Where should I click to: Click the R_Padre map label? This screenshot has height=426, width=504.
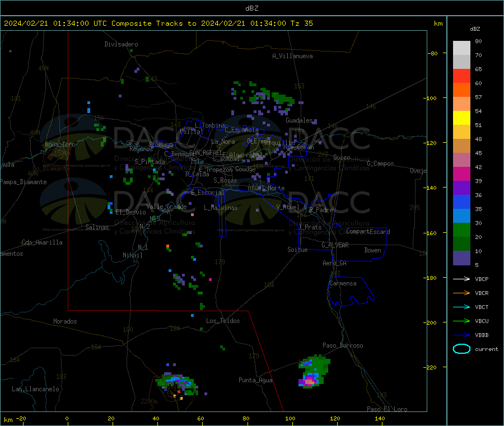point(321,210)
